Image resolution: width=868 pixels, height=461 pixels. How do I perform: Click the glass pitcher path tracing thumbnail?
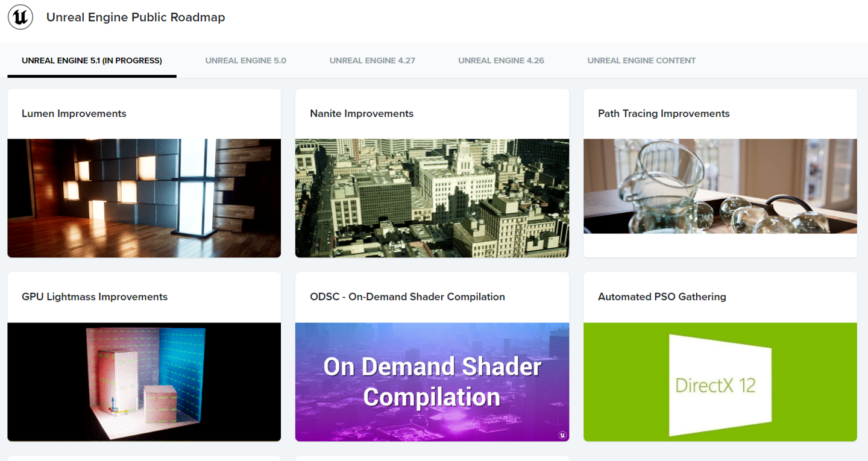click(x=720, y=186)
